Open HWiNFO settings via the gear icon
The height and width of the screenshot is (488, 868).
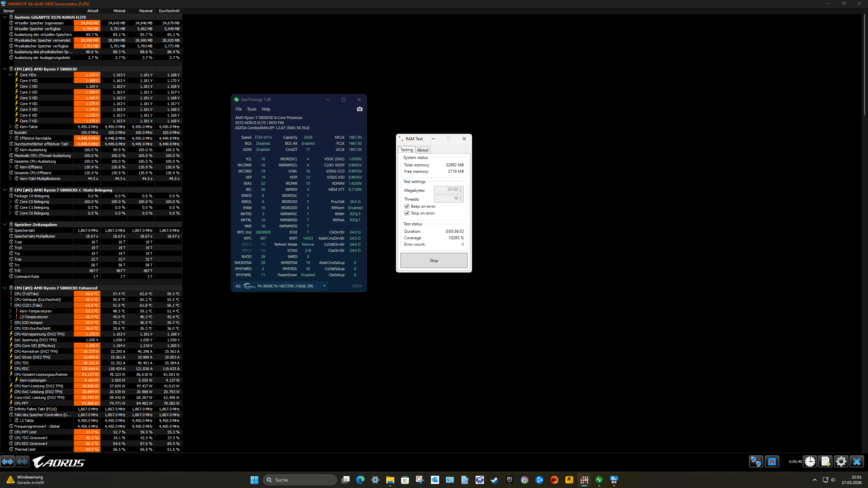coord(842,462)
